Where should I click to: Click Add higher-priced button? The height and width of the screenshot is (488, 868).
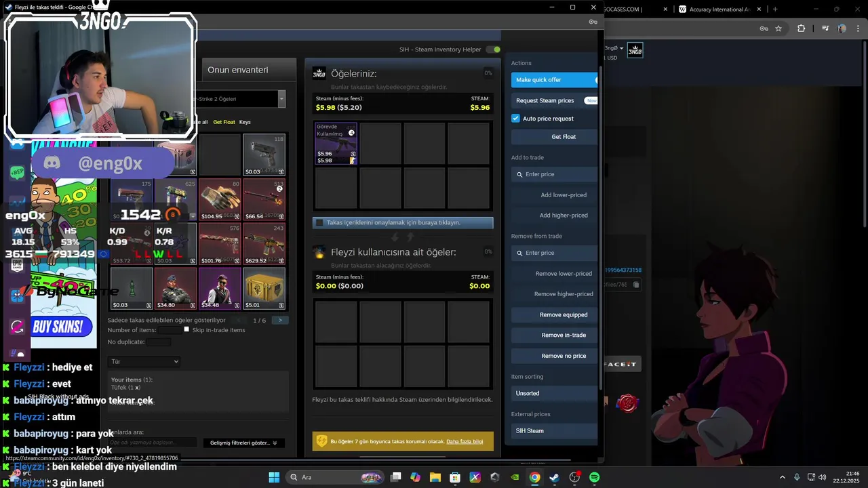[554, 216]
